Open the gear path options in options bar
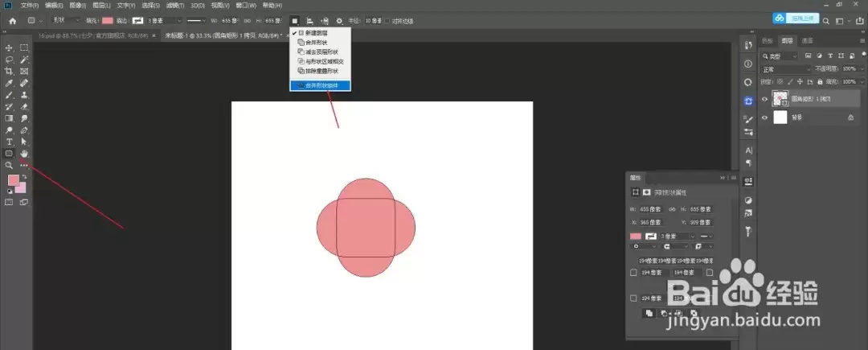This screenshot has height=350, width=868. click(x=339, y=21)
